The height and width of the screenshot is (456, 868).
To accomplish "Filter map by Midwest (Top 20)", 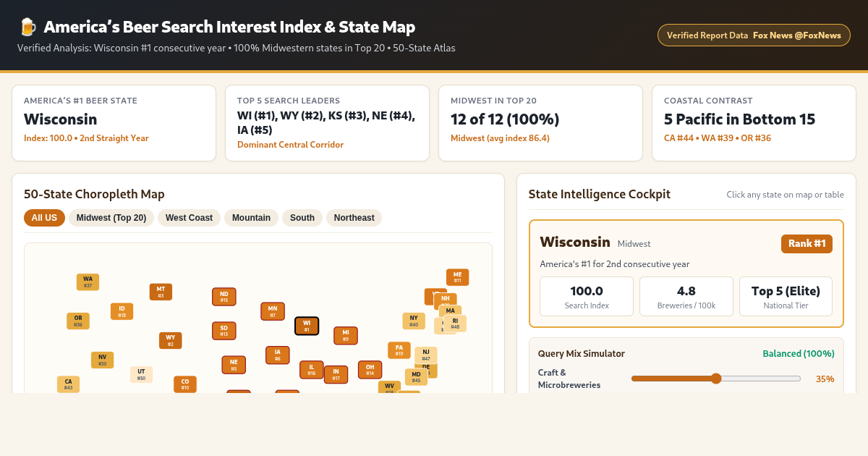I will tap(111, 218).
